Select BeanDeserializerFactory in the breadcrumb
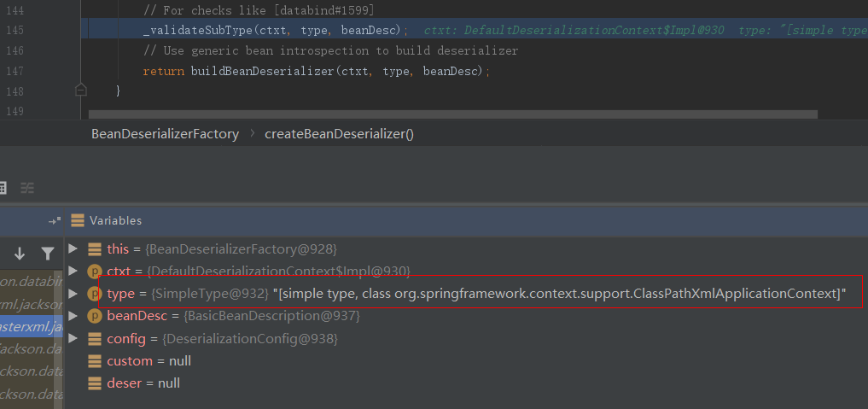868x409 pixels. point(166,134)
